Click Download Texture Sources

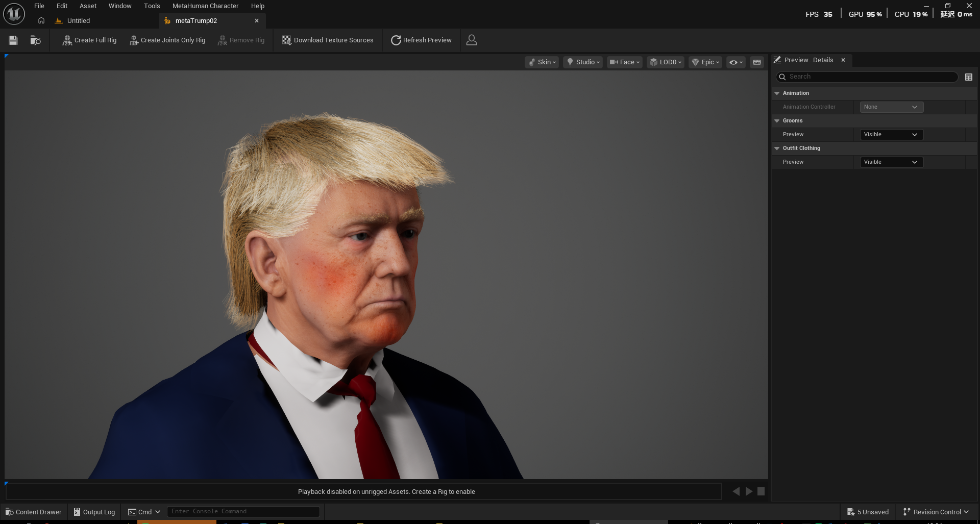point(328,40)
